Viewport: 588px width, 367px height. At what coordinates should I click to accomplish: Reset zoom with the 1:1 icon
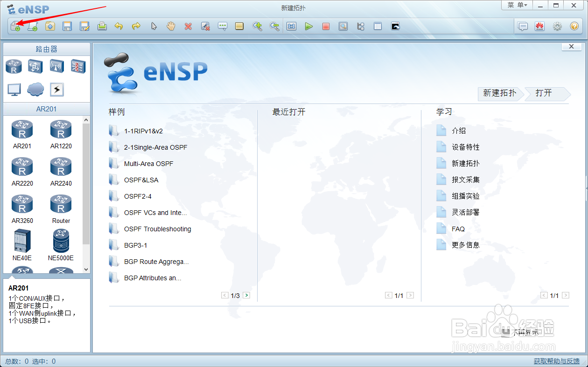292,26
